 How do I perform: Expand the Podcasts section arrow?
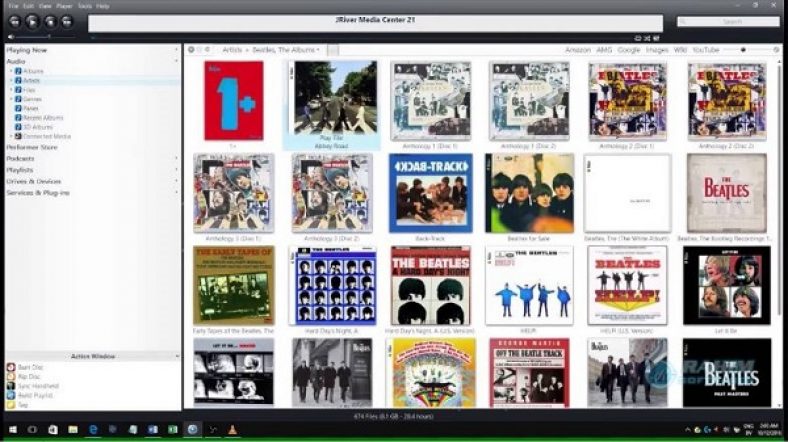tap(176, 158)
